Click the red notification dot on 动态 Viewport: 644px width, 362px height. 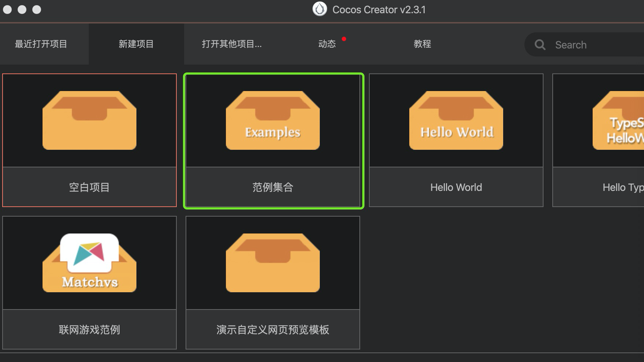(344, 39)
